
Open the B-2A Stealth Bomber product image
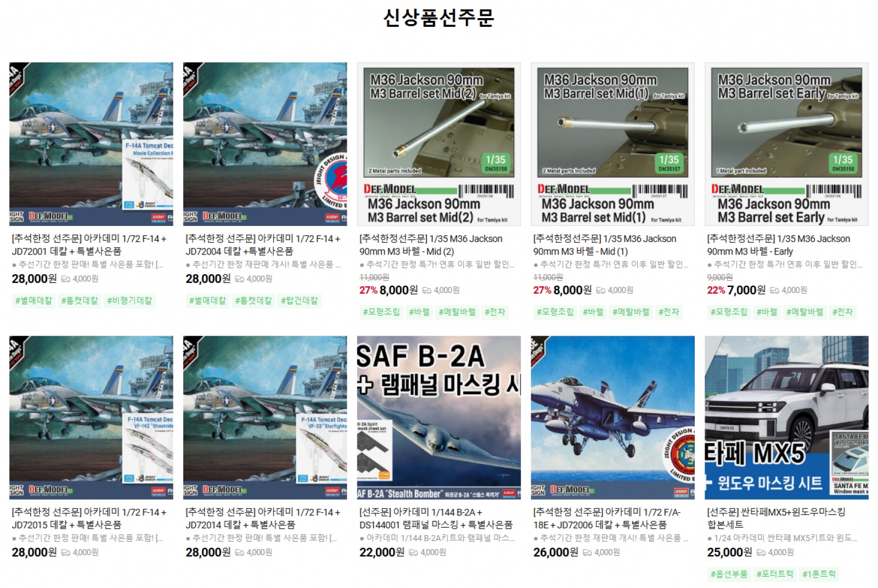tap(439, 417)
